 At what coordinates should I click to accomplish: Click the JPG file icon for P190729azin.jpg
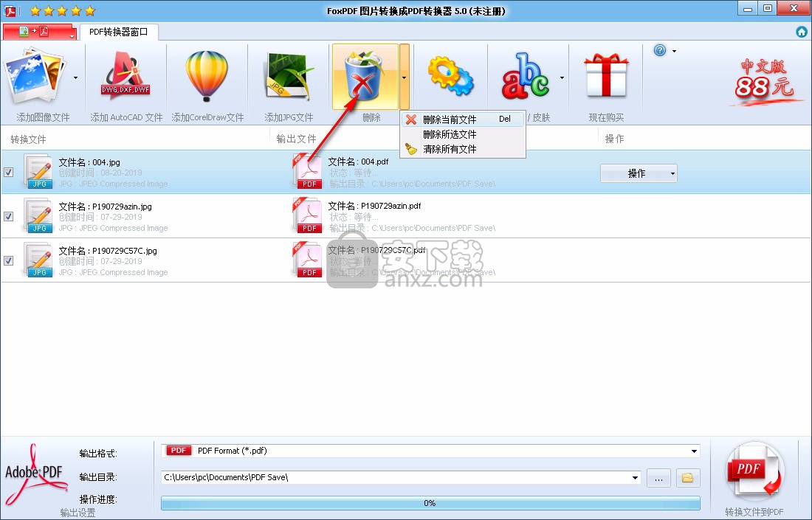[39, 216]
